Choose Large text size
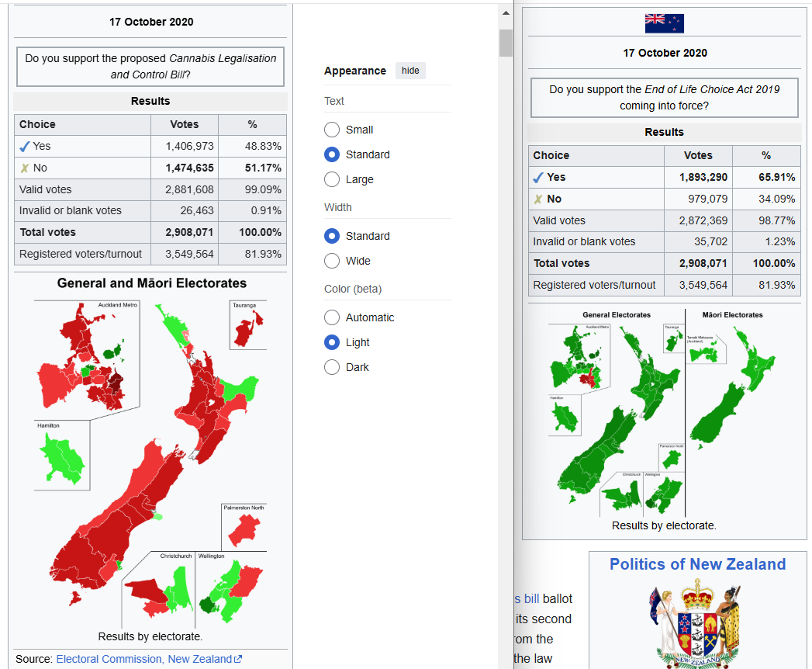Image resolution: width=812 pixels, height=669 pixels. (332, 179)
